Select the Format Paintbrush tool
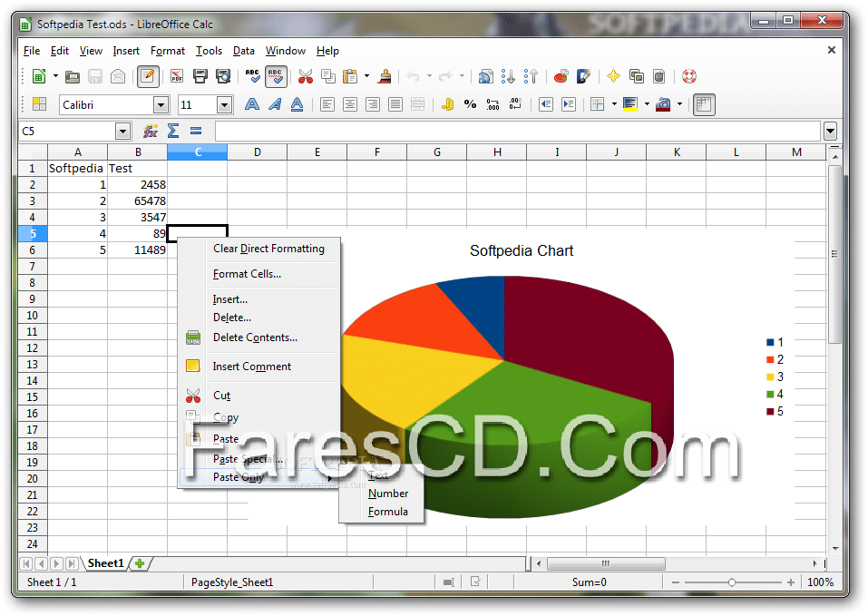 pyautogui.click(x=385, y=76)
